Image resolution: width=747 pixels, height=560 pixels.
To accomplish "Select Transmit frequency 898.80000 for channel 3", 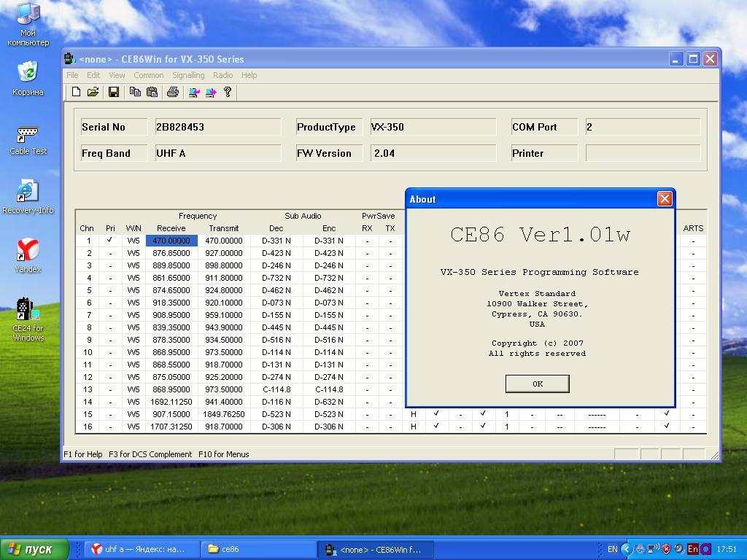I will (224, 265).
